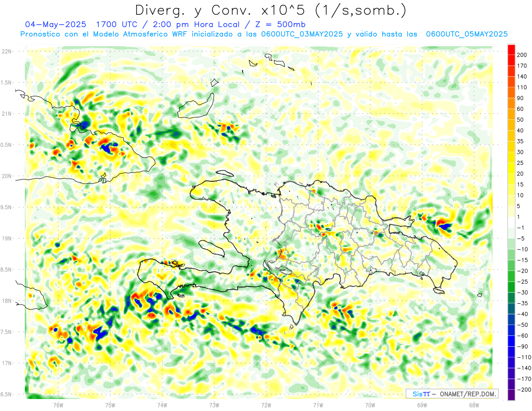Click the 9.5N axis label
Screen dimensions: 532x411
pyautogui.click(x=6, y=207)
